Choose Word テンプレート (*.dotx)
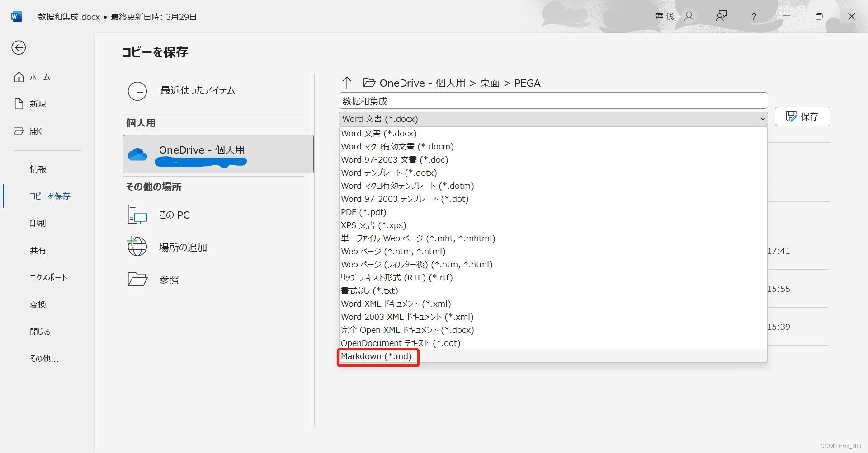The height and width of the screenshot is (453, 868). [x=553, y=173]
